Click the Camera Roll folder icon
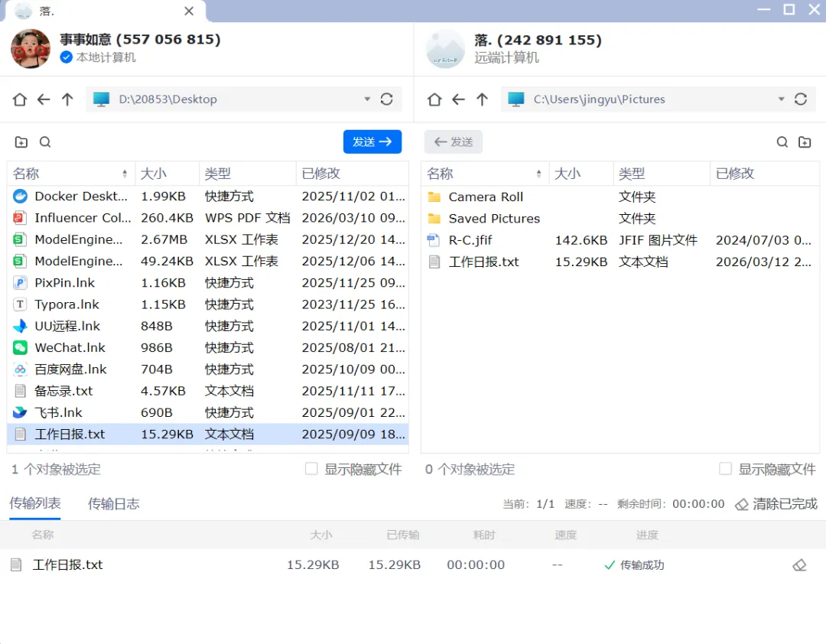This screenshot has width=826, height=644. pos(434,197)
